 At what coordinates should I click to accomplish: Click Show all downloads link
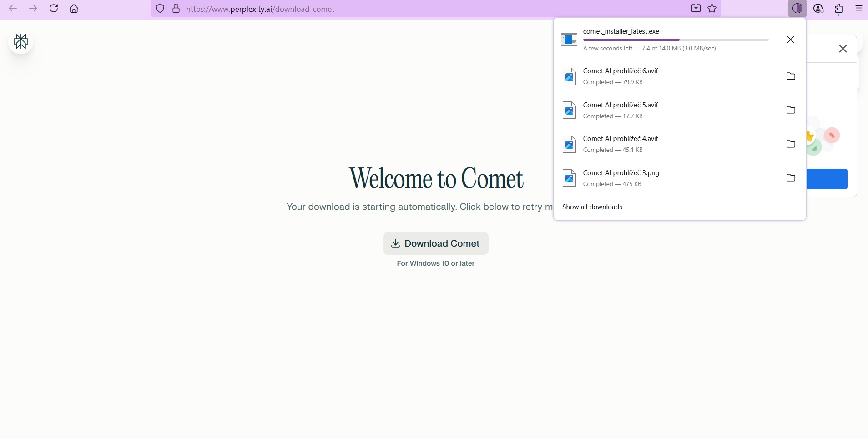coord(592,207)
